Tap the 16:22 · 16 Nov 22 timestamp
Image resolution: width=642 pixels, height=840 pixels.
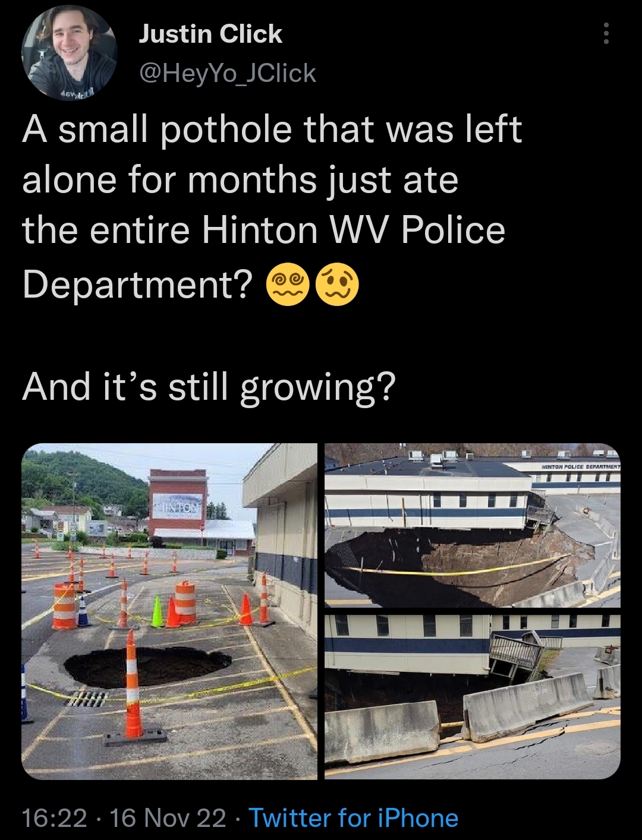[x=124, y=818]
